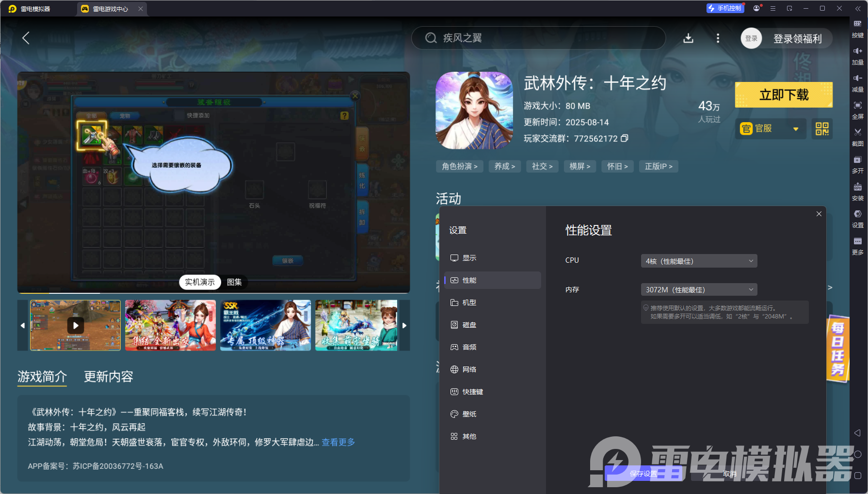Copy the player group number 772562172

tap(625, 138)
